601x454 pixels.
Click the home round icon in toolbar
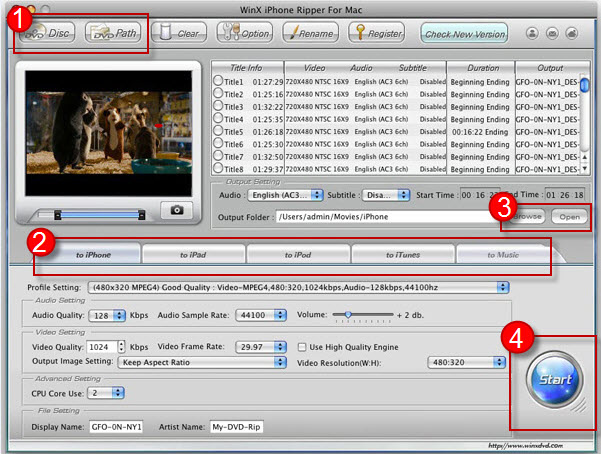click(x=572, y=33)
